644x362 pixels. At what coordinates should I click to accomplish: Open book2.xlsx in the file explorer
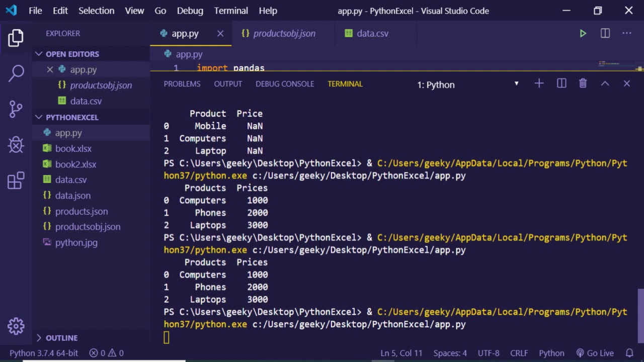point(75,164)
